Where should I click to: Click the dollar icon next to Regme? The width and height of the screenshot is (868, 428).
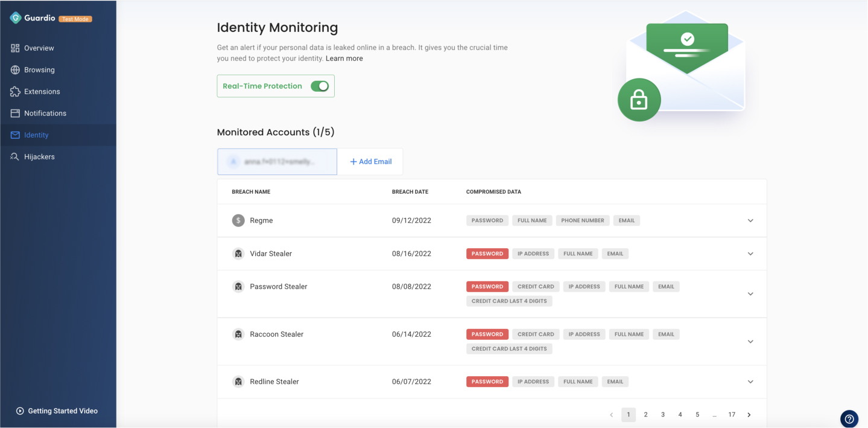coord(238,220)
